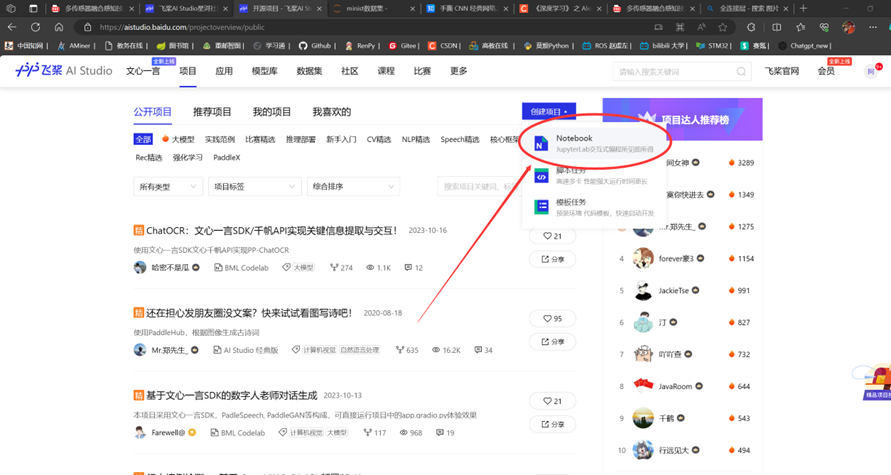
Task: Open a new browser tab with plus
Action: [803, 9]
